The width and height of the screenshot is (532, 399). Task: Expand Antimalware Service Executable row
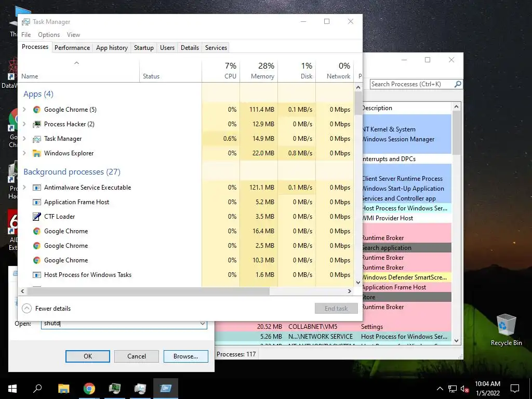coord(24,187)
